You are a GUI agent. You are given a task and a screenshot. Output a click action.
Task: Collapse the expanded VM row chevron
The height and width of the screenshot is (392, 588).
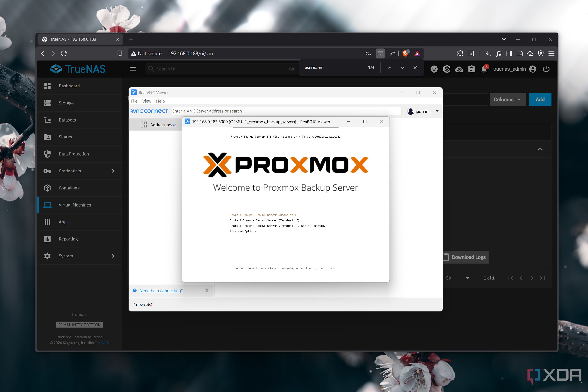(540, 149)
